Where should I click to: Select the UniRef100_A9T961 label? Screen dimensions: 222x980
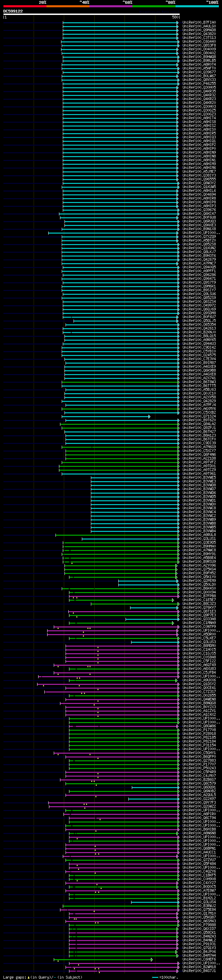(199, 473)
